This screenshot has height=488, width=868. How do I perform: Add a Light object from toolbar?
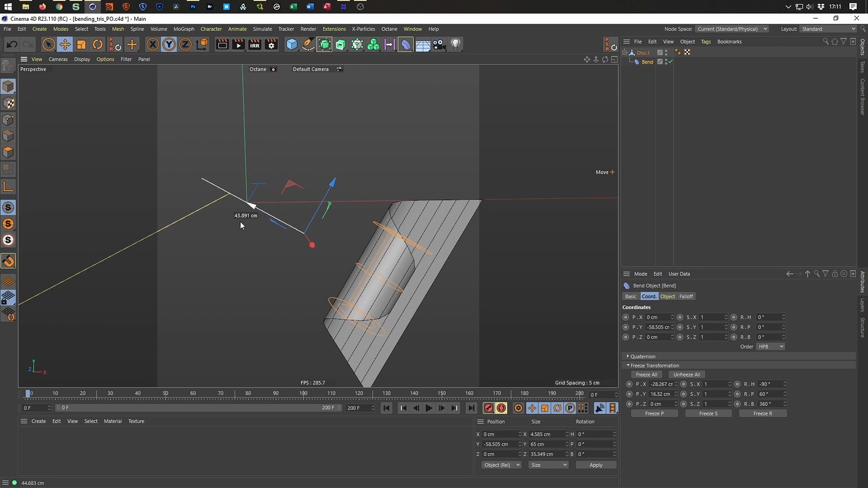click(456, 45)
